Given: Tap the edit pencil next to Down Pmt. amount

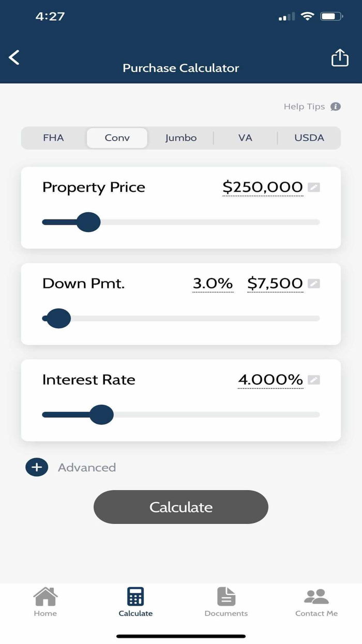Looking at the screenshot, I should (x=314, y=284).
